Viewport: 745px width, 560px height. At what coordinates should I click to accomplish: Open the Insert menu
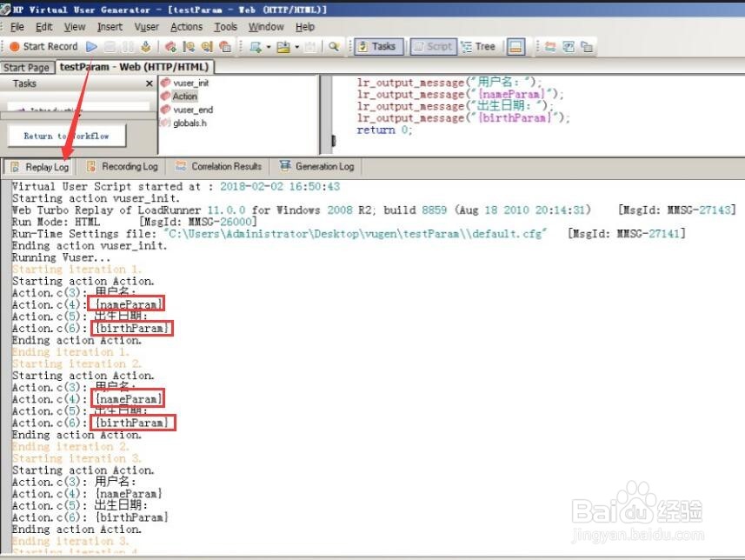[x=110, y=27]
